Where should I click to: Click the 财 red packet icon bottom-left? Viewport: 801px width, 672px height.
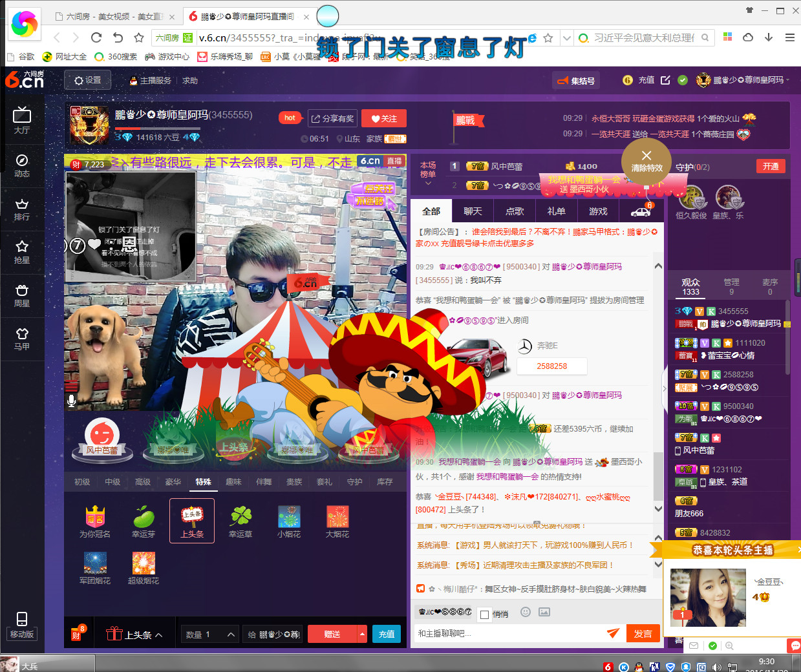point(76,635)
